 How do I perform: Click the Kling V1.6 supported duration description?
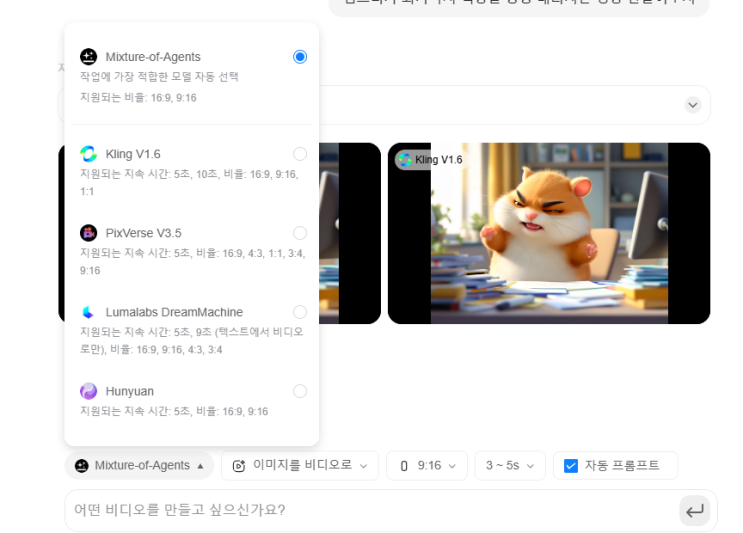point(190,183)
